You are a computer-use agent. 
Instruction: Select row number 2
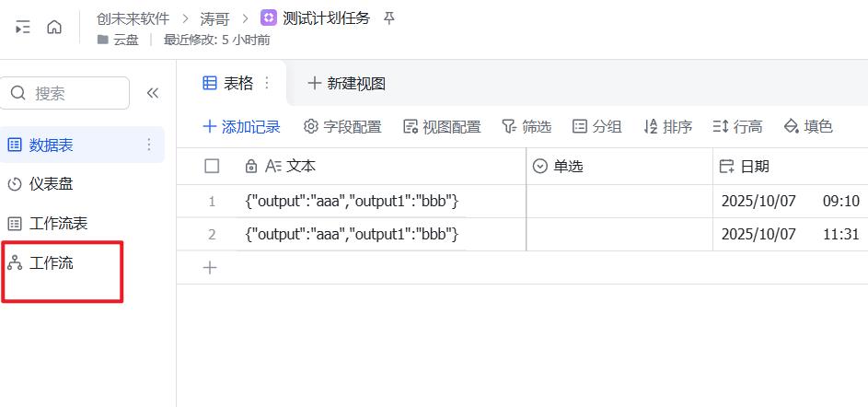tap(212, 235)
